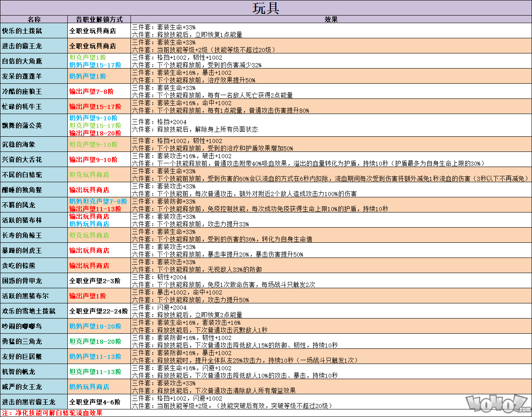
Task: Click the 输出声望1阶 unlock cell
Action: point(88,296)
